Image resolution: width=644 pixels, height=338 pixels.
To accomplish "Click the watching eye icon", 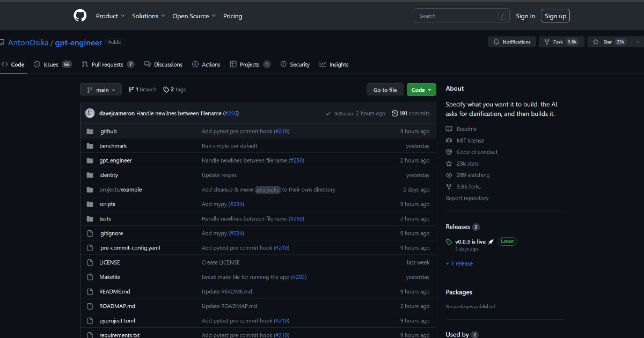I will tap(449, 174).
